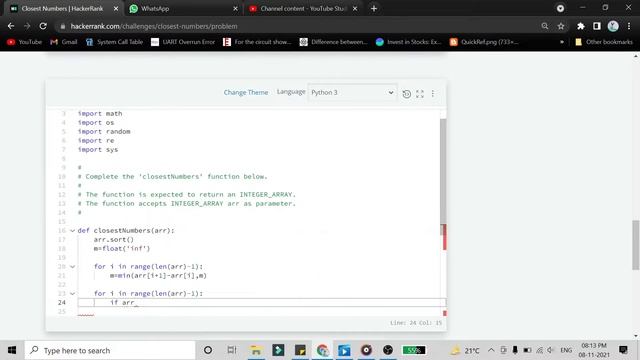Open the YouTube bookmark
This screenshot has height=360, width=640.
pos(24,42)
